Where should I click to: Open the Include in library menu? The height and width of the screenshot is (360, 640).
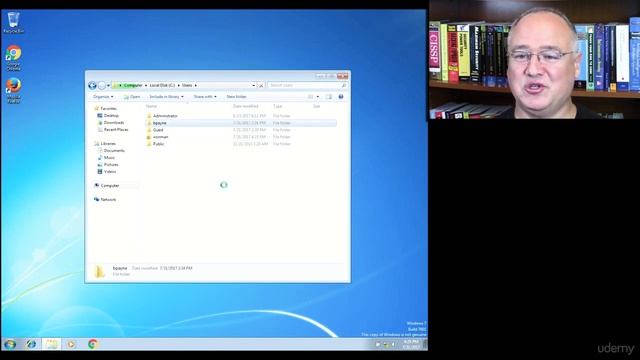[166, 97]
